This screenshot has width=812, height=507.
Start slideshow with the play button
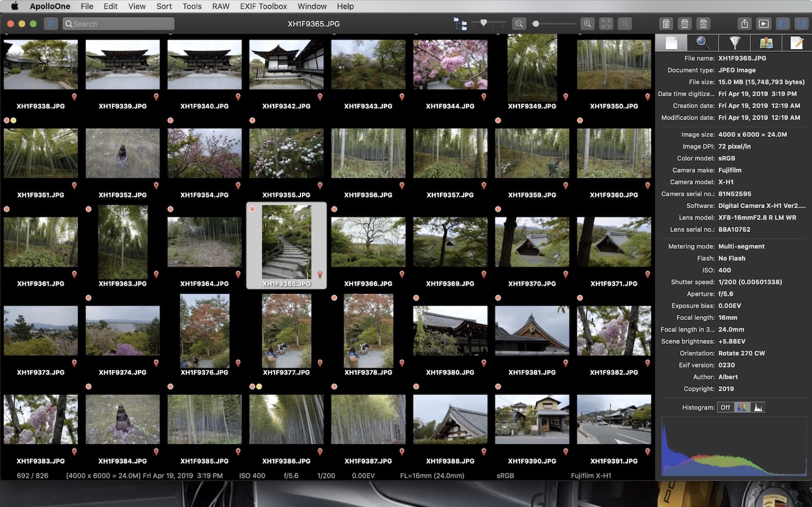tap(764, 24)
